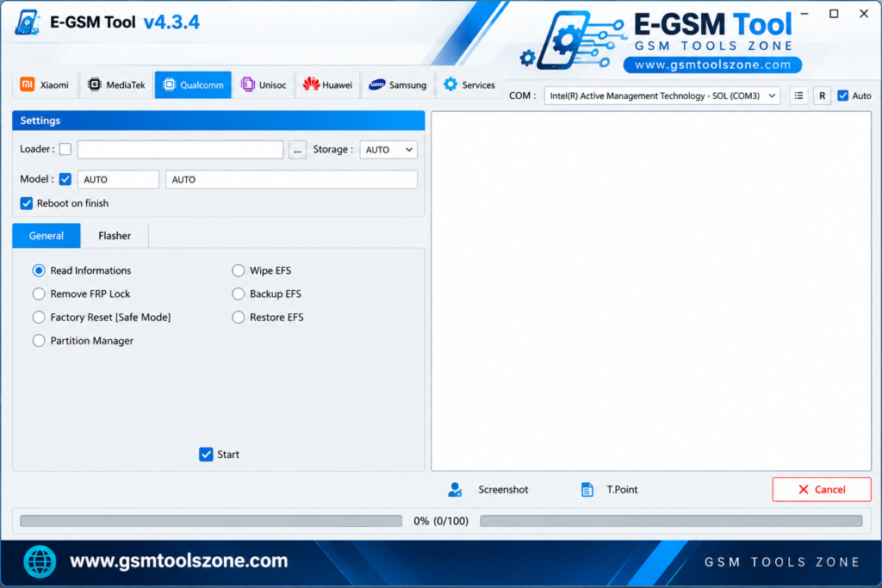Click the T.Point label button
Screen dimensions: 882x588
(x=622, y=490)
